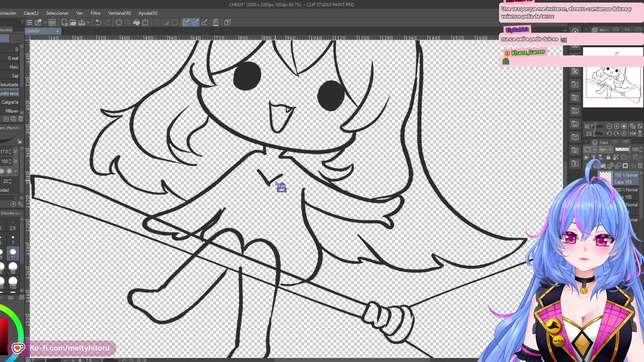644x362 pixels.
Task: Open the Capa layers panel tab
Action: click(599, 142)
